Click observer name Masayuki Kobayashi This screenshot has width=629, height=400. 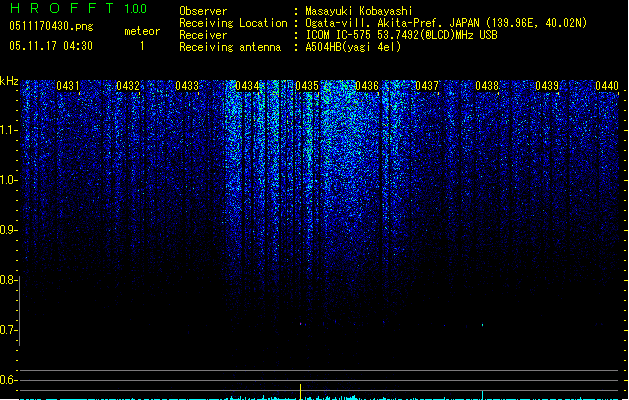[359, 11]
